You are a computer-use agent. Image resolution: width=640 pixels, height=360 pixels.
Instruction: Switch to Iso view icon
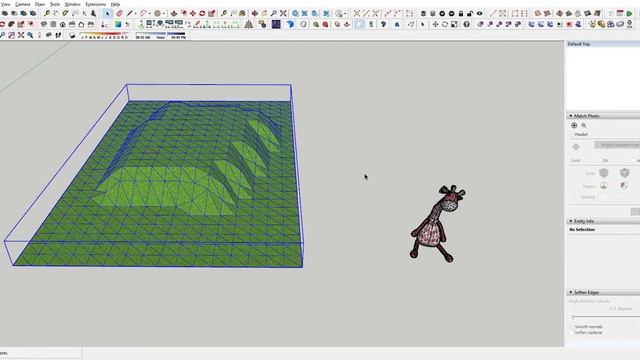[x=44, y=24]
